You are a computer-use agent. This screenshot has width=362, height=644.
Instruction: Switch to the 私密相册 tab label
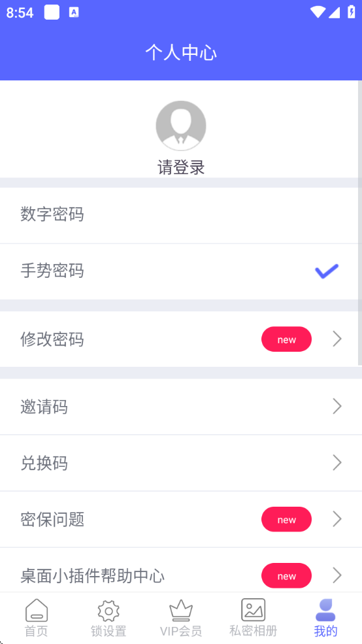coord(254,630)
